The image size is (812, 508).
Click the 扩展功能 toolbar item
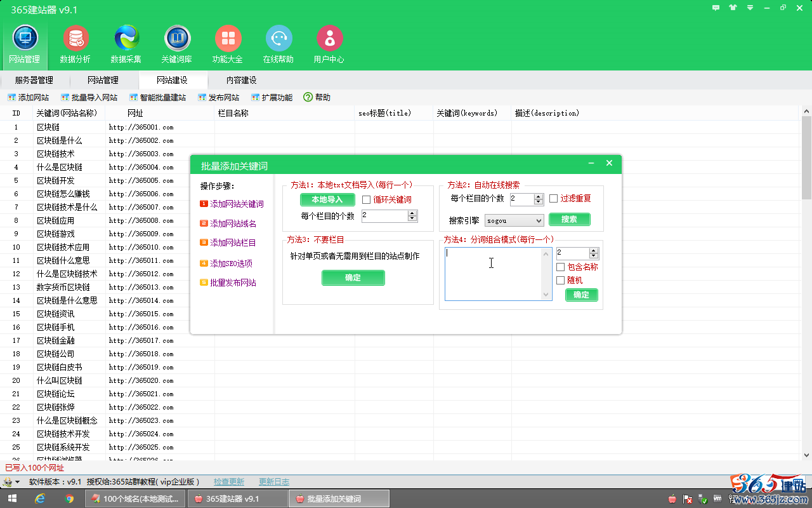point(272,98)
